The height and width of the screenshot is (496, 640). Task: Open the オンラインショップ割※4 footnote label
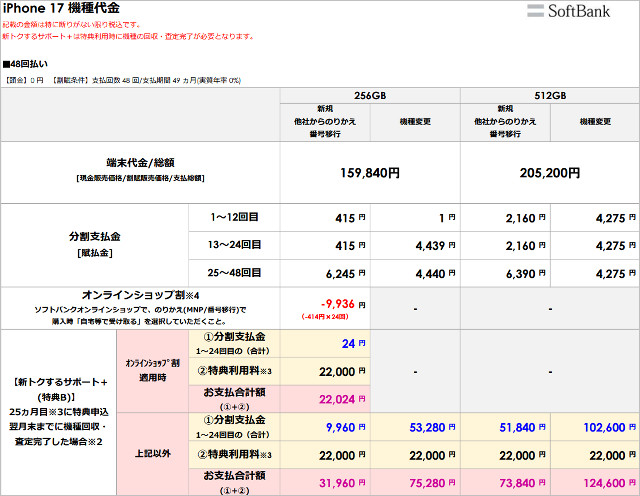[x=140, y=295]
